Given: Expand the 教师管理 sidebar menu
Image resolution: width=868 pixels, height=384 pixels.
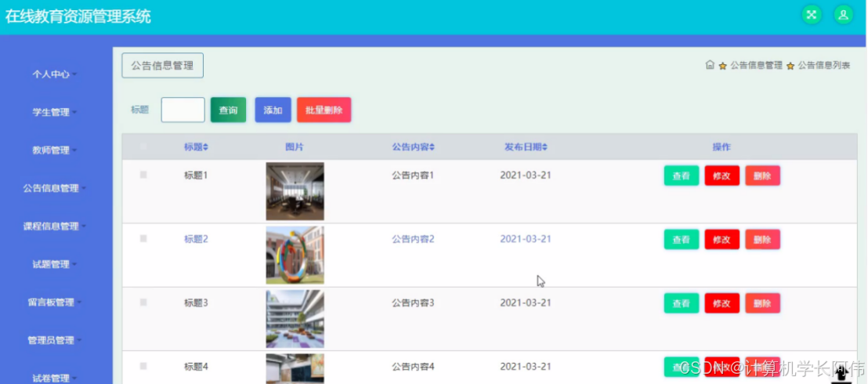Looking at the screenshot, I should [x=54, y=150].
